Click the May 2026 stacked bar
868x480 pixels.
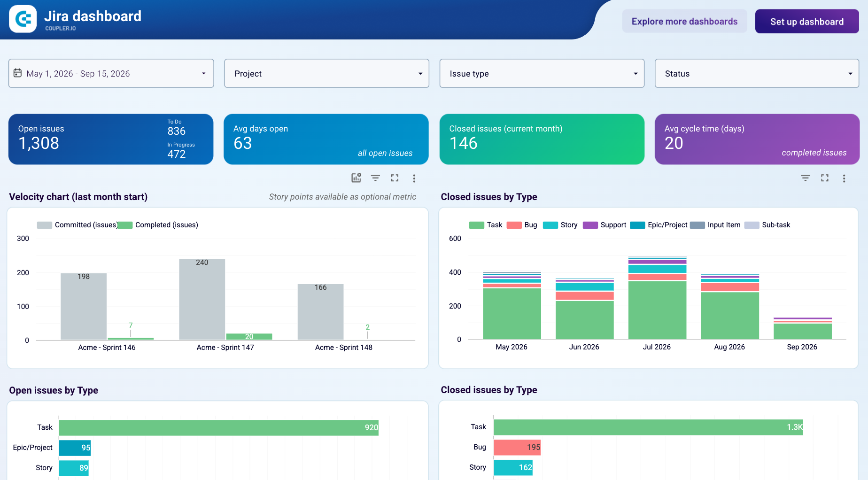[x=512, y=305]
